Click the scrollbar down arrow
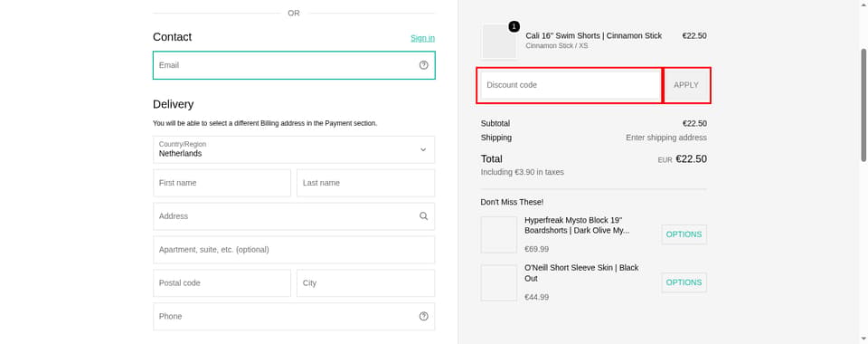868x344 pixels. coord(863,339)
